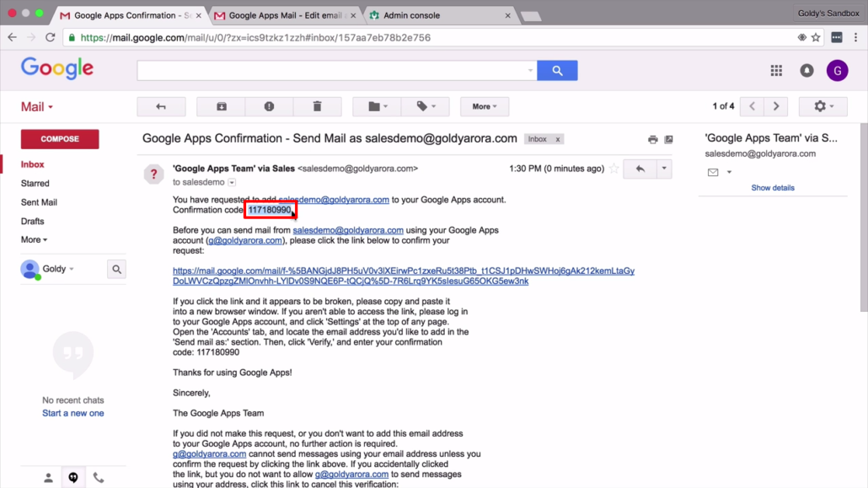The image size is (868, 488).
Task: Open search options dropdown arrow
Action: point(530,70)
